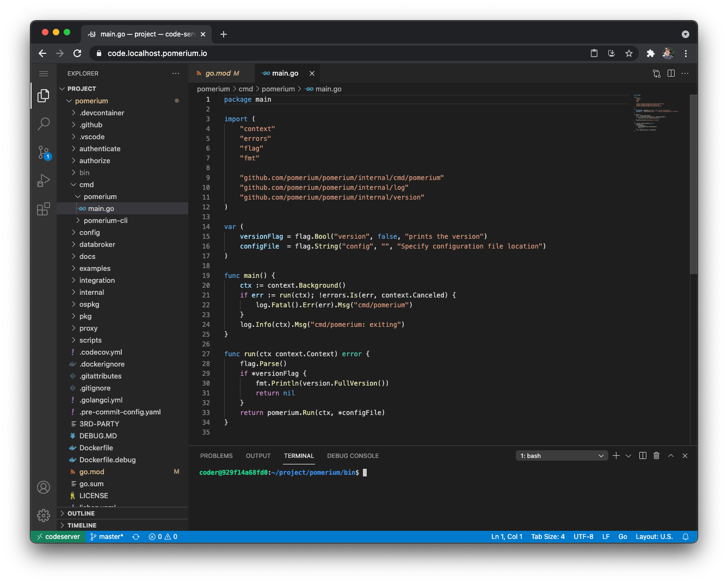728x583 pixels.
Task: Switch to the go.mod tab
Action: [x=221, y=72]
